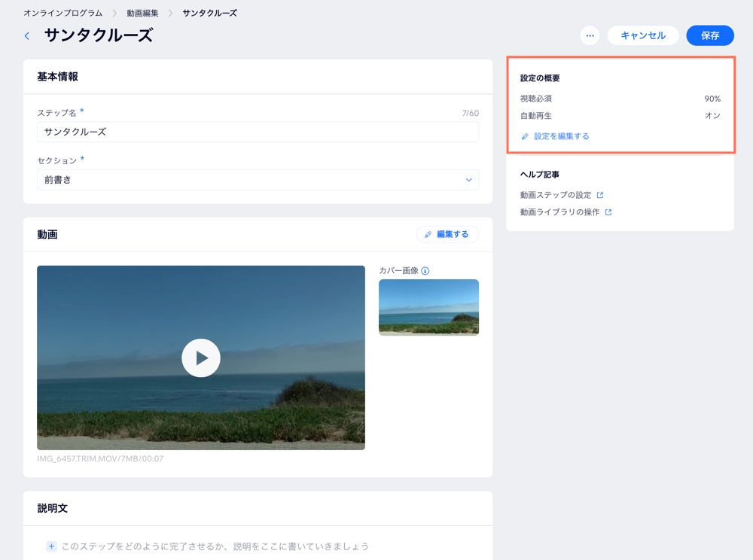Image resolution: width=753 pixels, height=560 pixels.
Task: Click the 7/60 character counter
Action: (x=470, y=113)
